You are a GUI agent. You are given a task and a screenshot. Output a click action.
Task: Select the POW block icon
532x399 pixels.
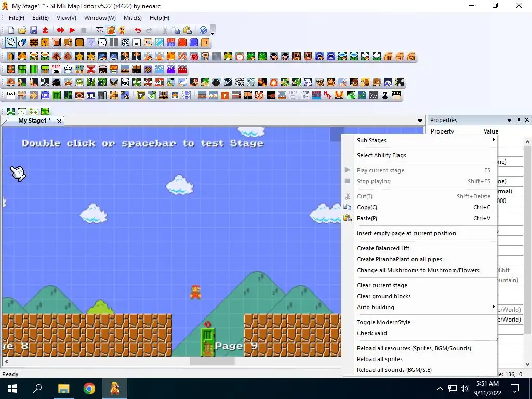click(x=91, y=96)
